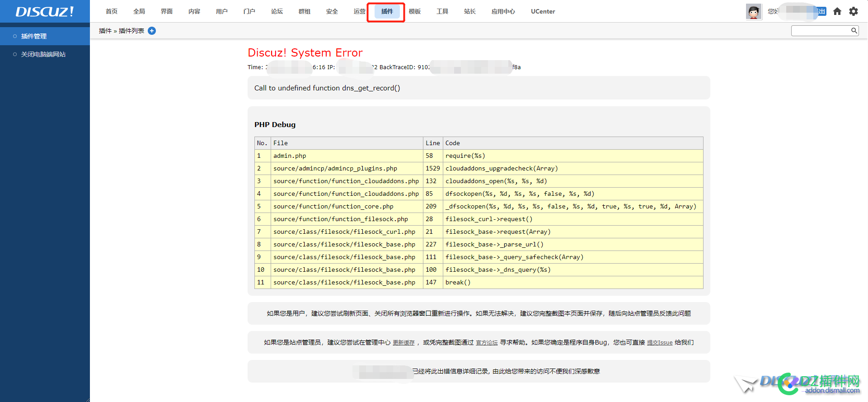Open the settings gear icon

click(x=854, y=11)
